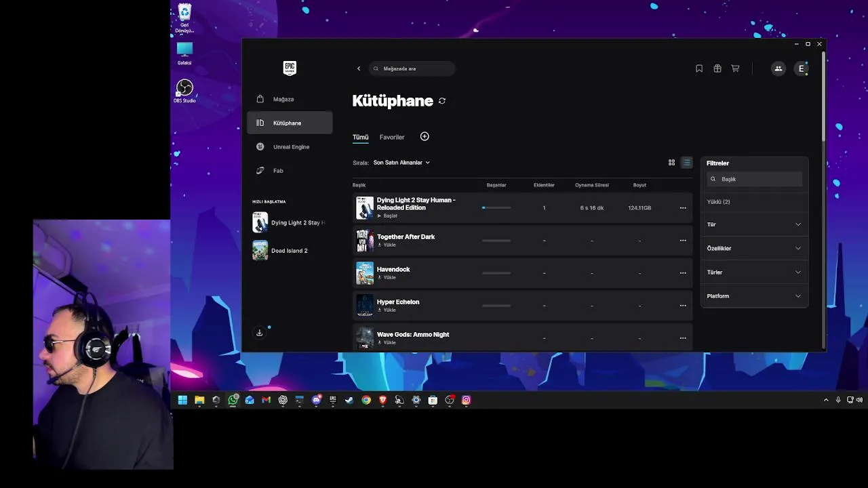Expand the Platform filter section
The image size is (868, 488).
point(754,296)
